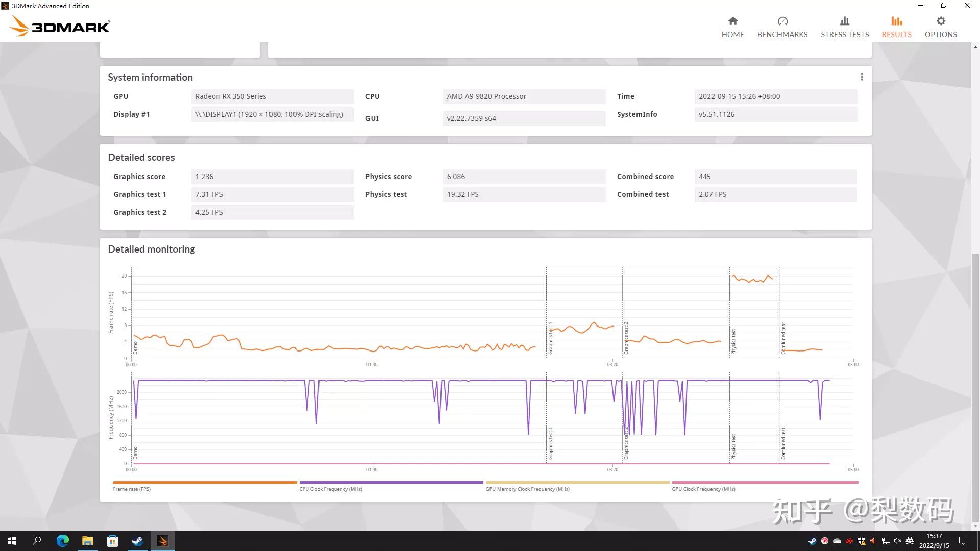Click the GPU Memory Clock Frequency color bar
980x551 pixels.
pos(577,482)
